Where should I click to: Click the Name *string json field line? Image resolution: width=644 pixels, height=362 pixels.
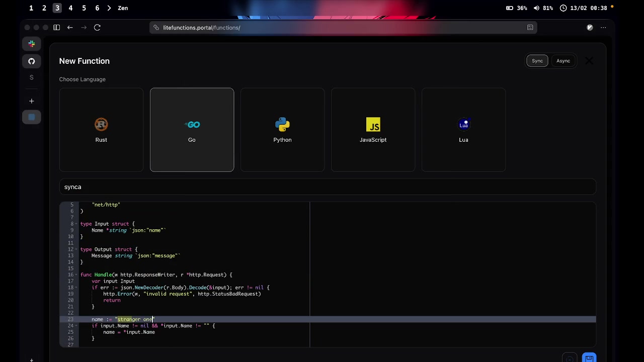pyautogui.click(x=128, y=230)
